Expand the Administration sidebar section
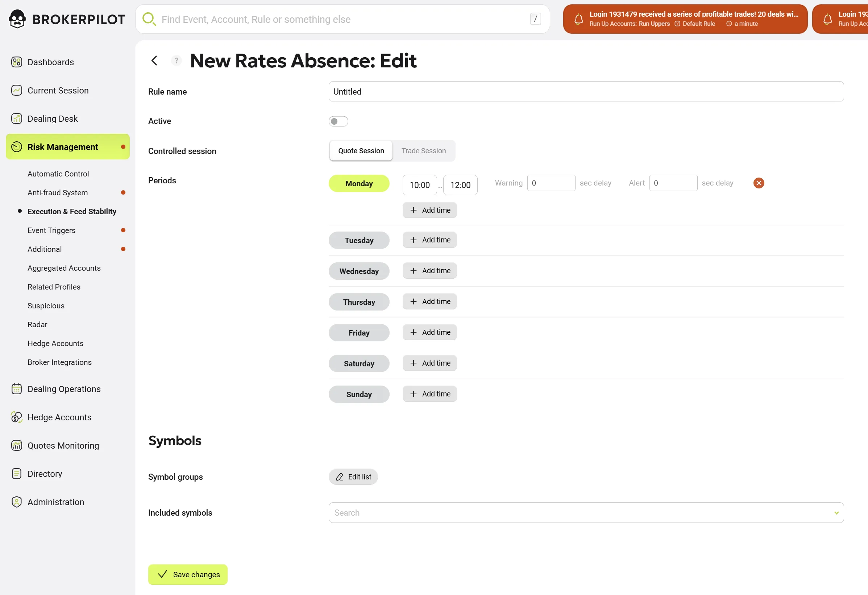The height and width of the screenshot is (595, 868). pos(56,502)
